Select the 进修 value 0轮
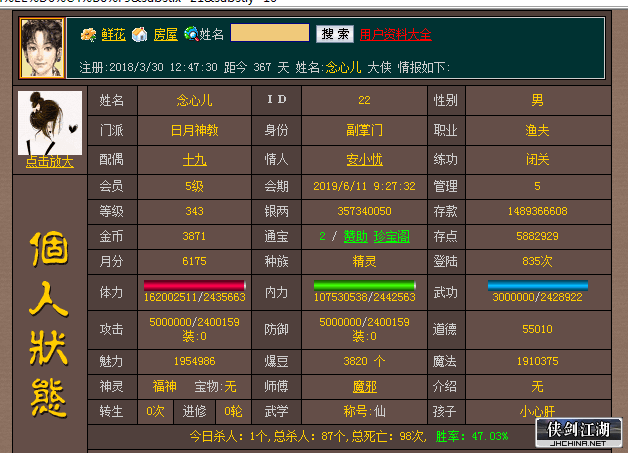This screenshot has width=628, height=453. [x=233, y=411]
